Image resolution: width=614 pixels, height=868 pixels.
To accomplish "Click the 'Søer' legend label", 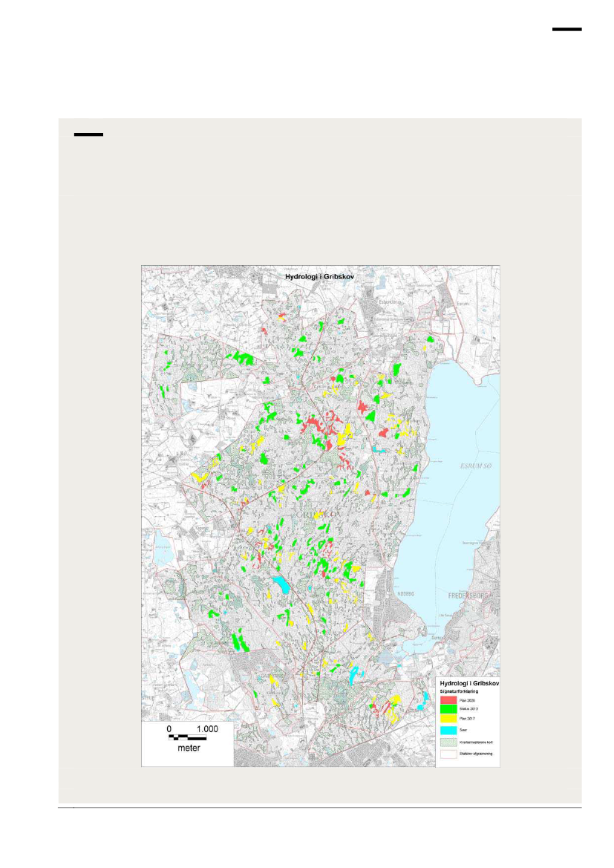I will tap(463, 730).
